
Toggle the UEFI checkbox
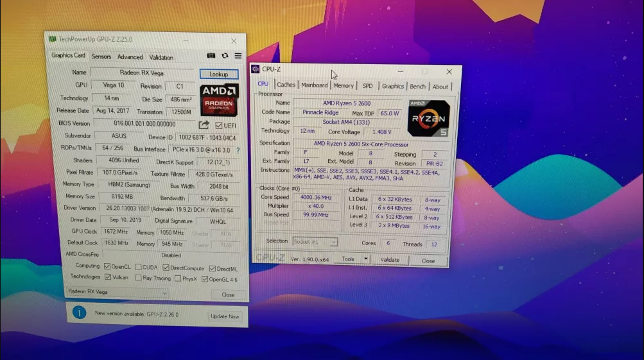click(219, 126)
